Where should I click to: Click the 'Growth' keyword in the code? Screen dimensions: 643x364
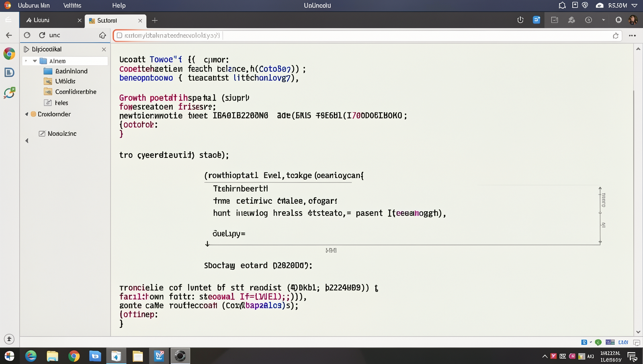(133, 98)
